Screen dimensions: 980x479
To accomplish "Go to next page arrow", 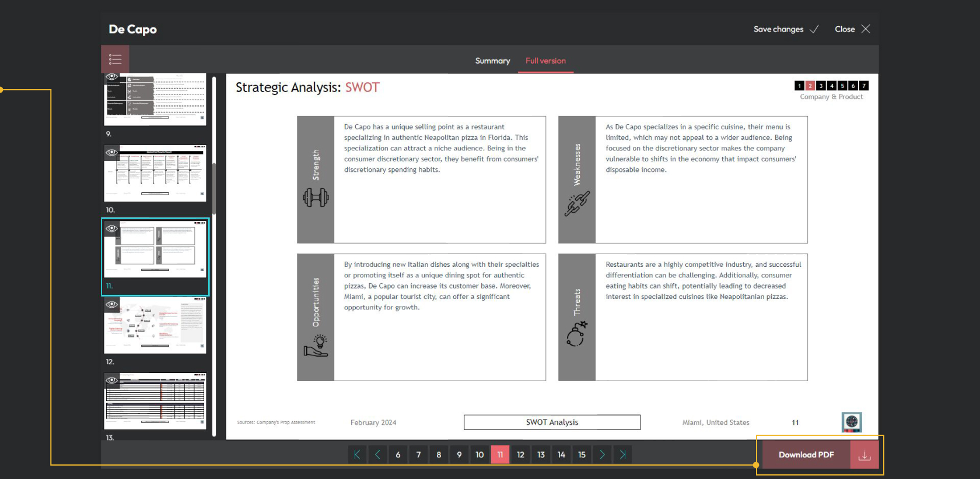I will (602, 455).
